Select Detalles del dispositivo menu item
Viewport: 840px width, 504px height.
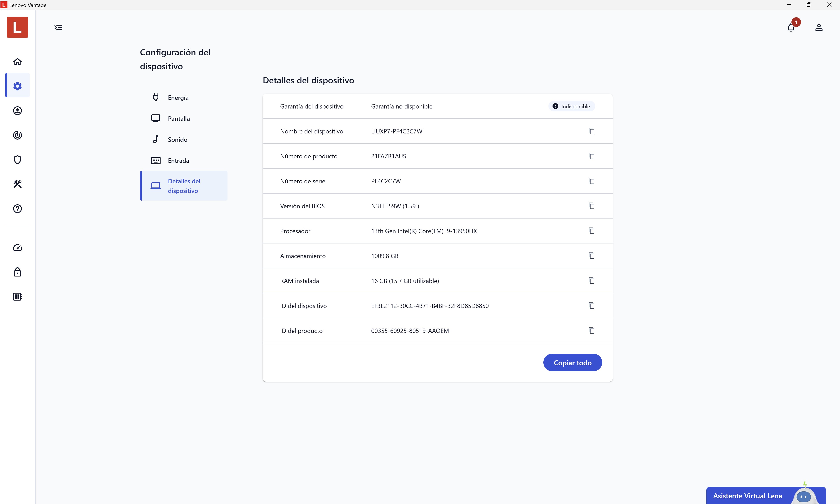coord(184,186)
